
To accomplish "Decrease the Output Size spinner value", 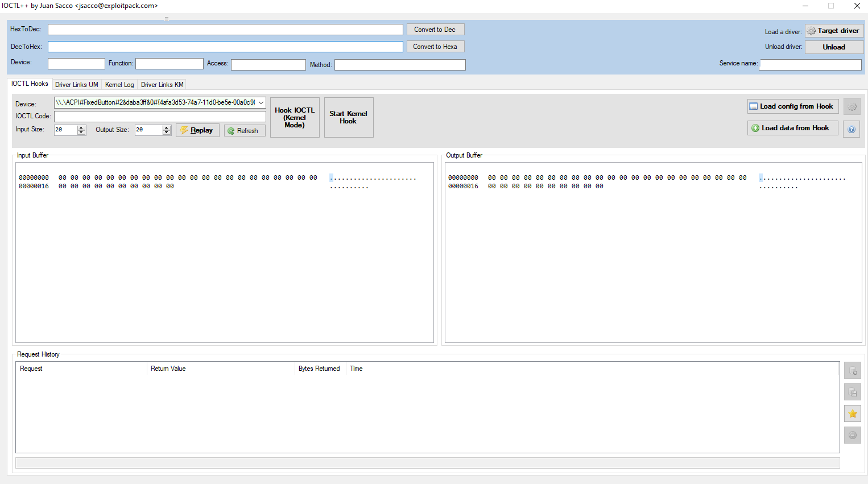I will click(167, 133).
